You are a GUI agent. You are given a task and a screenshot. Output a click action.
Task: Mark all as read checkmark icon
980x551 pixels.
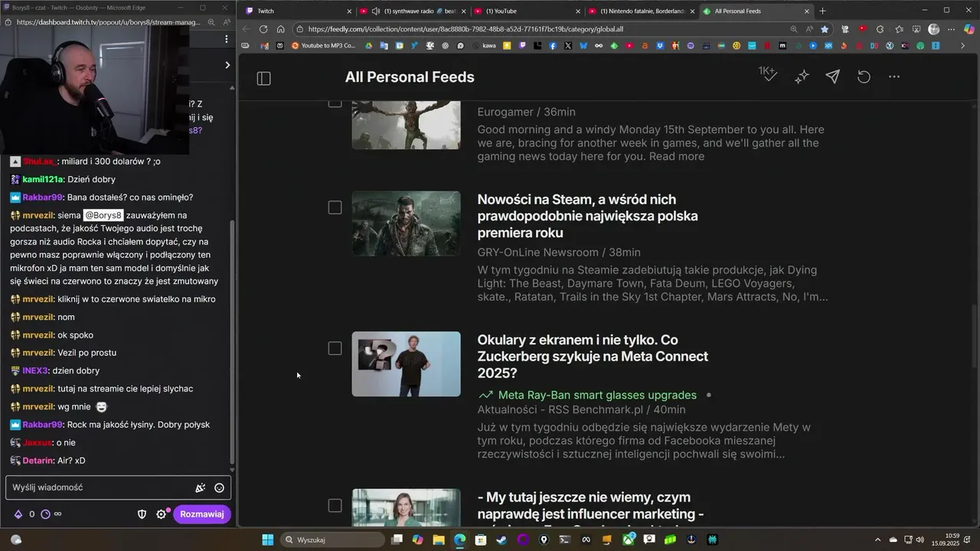coord(768,75)
